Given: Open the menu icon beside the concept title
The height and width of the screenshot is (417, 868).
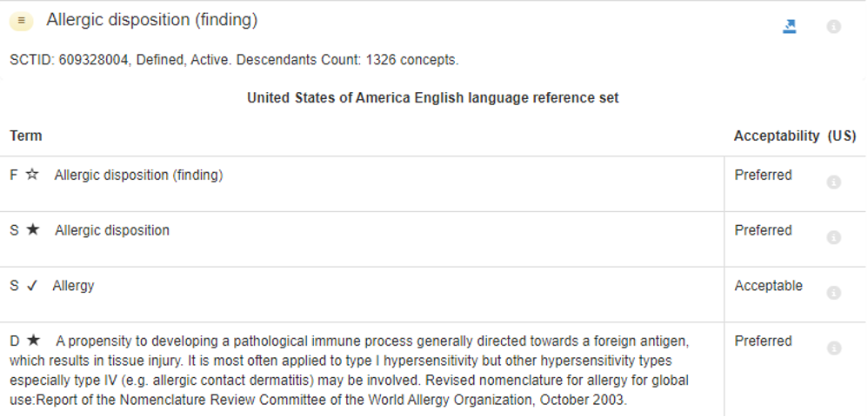Looking at the screenshot, I should click(x=22, y=20).
